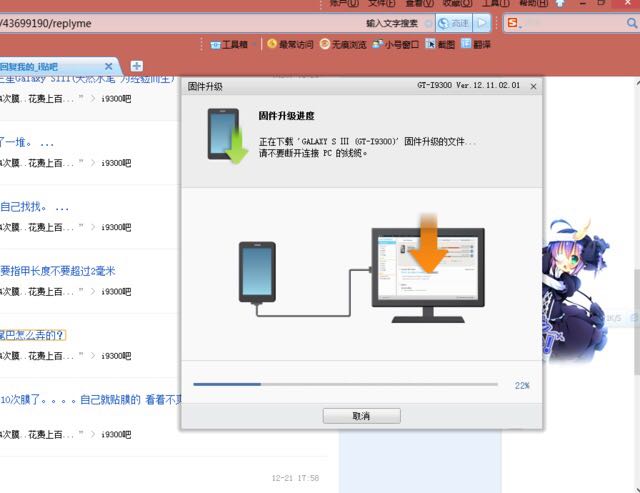This screenshot has width=640, height=493.
Task: Expand the 工具箱 dropdown arrow
Action: (254, 44)
